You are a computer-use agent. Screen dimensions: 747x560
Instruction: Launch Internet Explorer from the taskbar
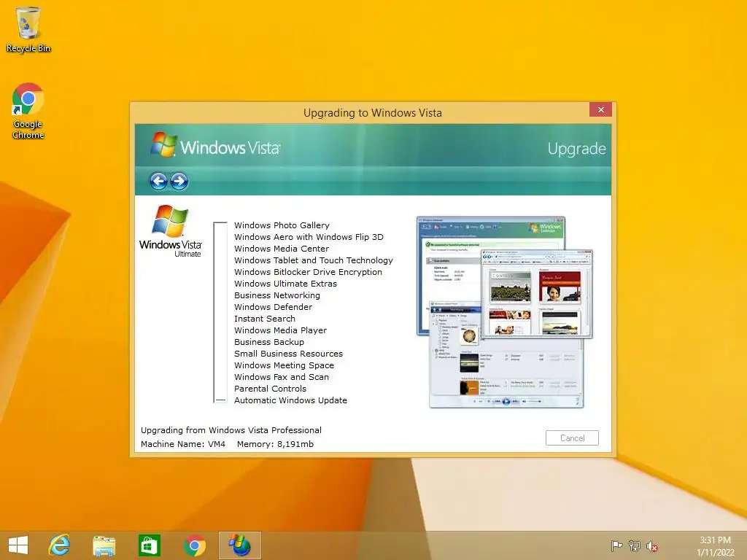click(x=60, y=545)
